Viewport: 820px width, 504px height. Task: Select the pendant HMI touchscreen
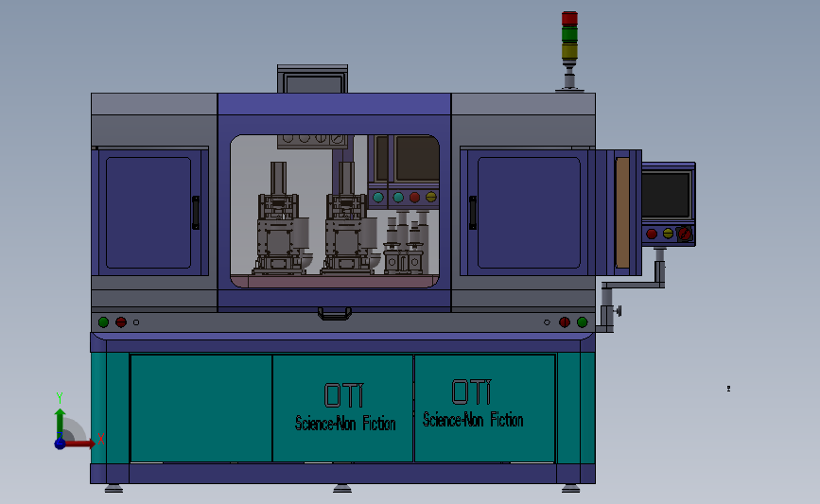[666, 195]
